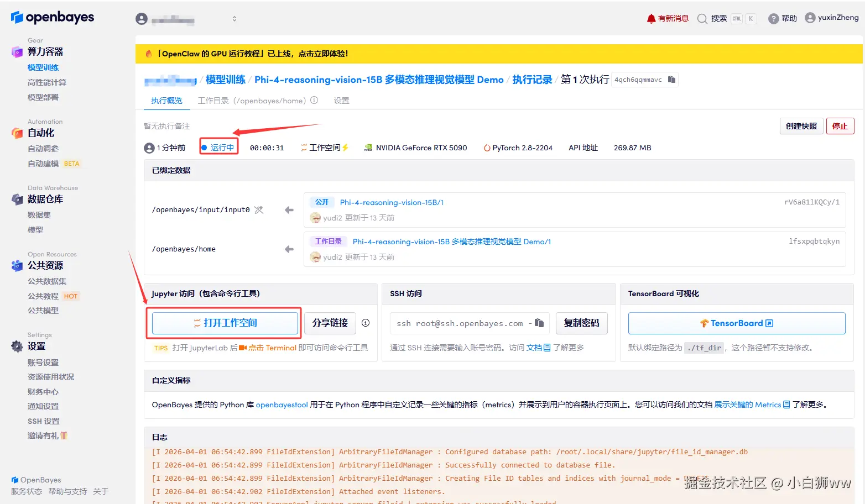Open 账号设置 in the sidebar
This screenshot has width=865, height=504.
point(43,363)
